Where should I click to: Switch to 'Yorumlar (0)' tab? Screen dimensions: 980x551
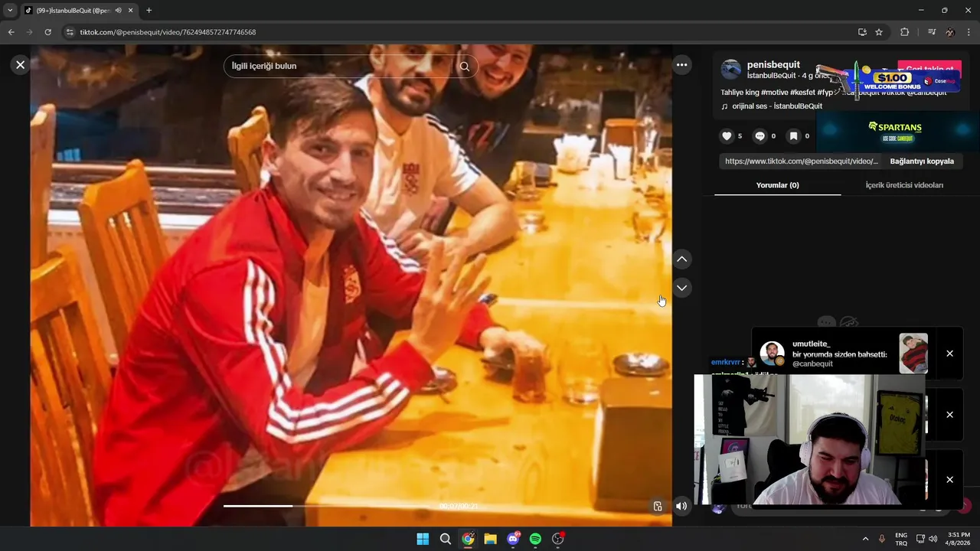pyautogui.click(x=777, y=185)
